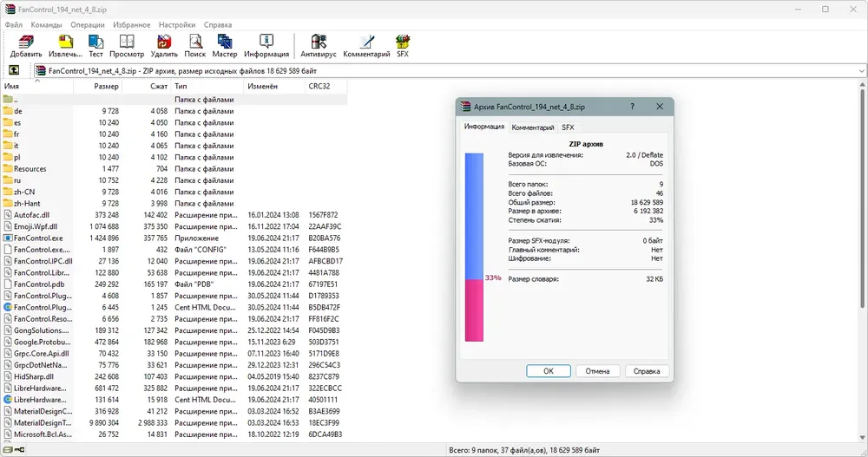Select the Resources folder icon
The image size is (868, 457).
click(8, 169)
